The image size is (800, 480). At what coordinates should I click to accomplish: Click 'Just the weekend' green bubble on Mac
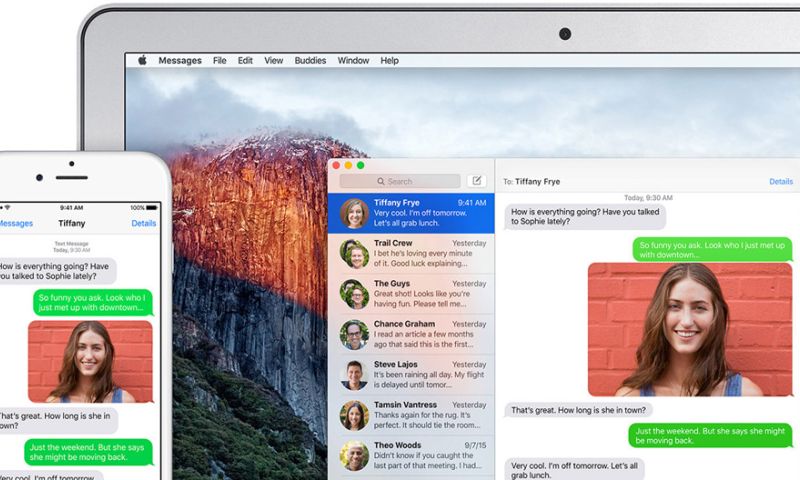[711, 436]
